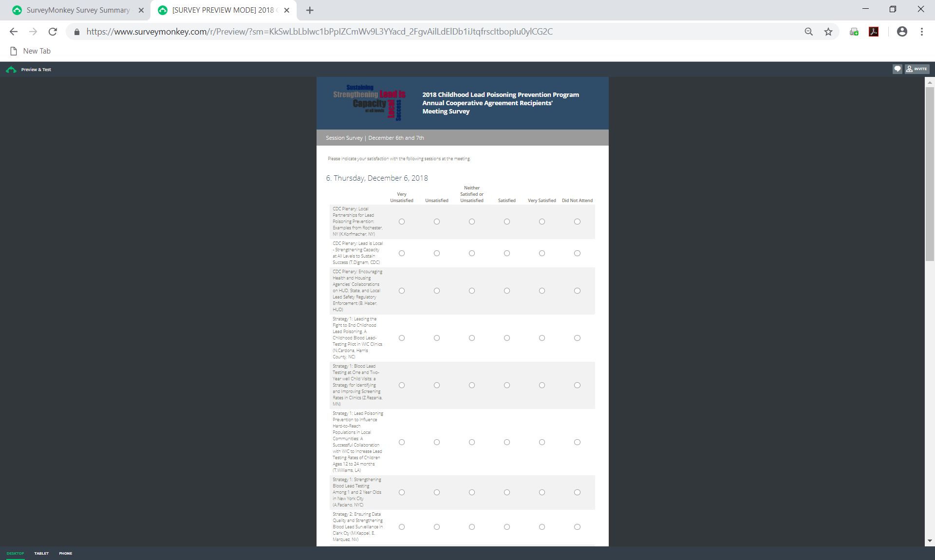The image size is (935, 560).
Task: Click the INVITE button
Action: coord(917,69)
